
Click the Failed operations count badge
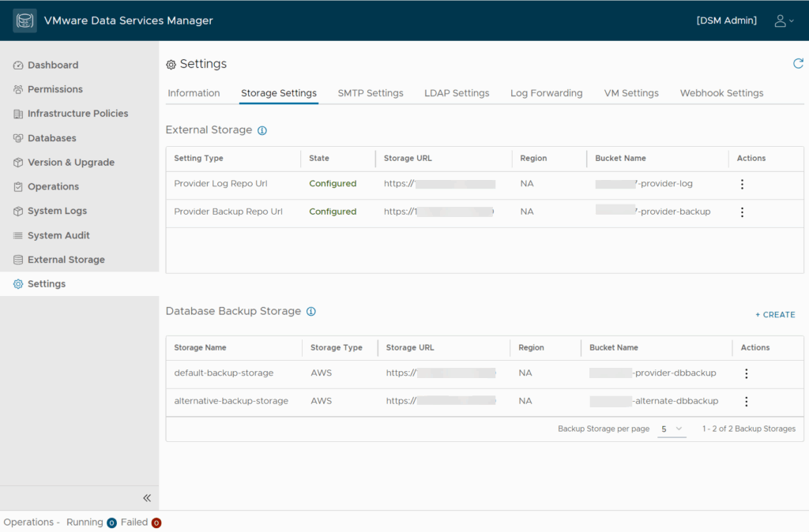[156, 523]
